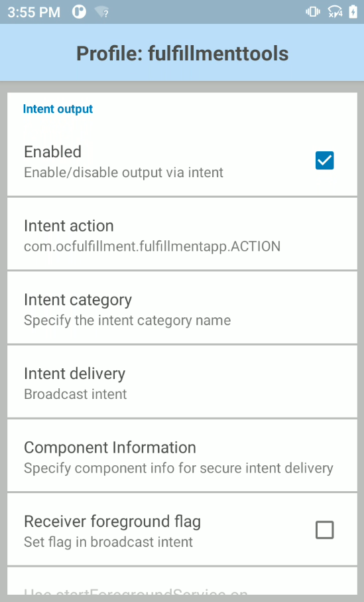
Task: Tap the 3:55 PM clock
Action: point(34,13)
